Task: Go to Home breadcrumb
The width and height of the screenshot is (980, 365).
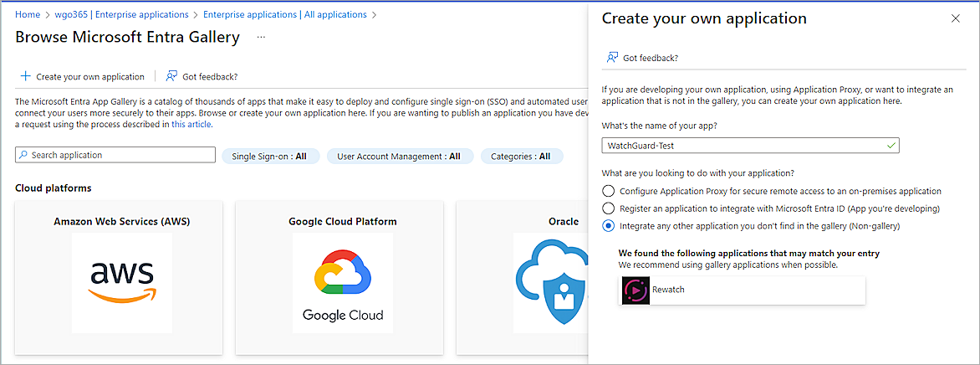Action: (27, 13)
